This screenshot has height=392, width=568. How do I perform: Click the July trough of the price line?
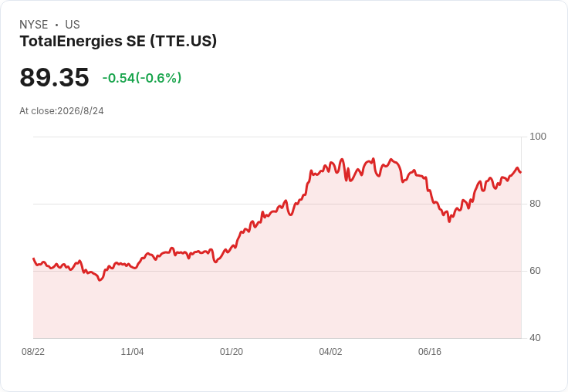[x=449, y=221]
